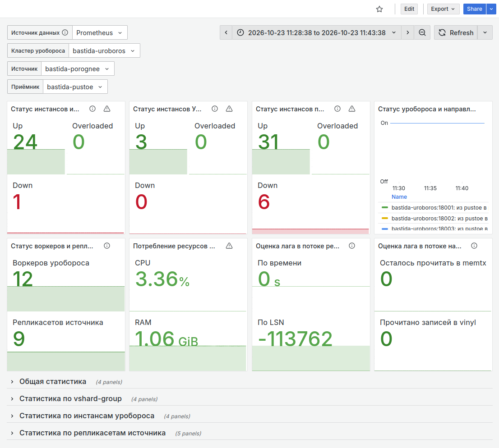This screenshot has width=499, height=448.
Task: Expand the Общая статистика row
Action: tap(52, 382)
